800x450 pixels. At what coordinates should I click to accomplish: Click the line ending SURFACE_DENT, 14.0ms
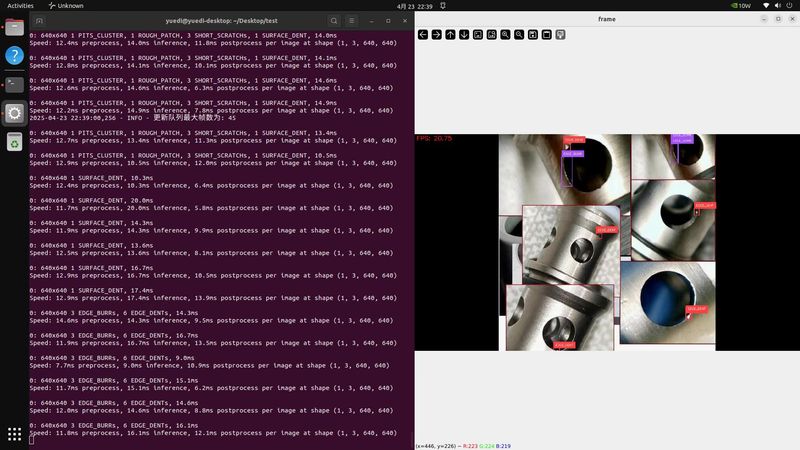[x=183, y=36]
